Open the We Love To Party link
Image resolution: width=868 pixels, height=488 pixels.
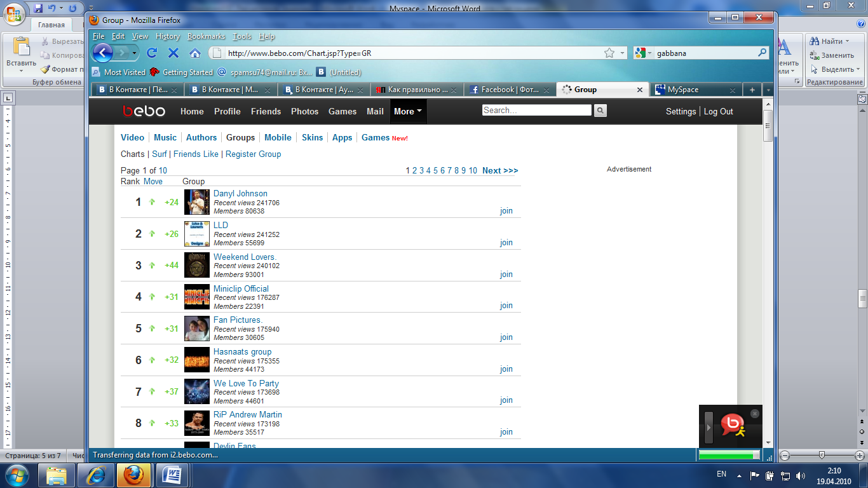click(246, 383)
